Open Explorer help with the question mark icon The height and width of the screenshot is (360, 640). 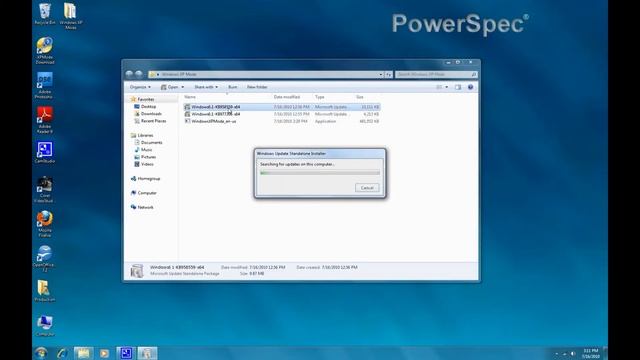(470, 87)
